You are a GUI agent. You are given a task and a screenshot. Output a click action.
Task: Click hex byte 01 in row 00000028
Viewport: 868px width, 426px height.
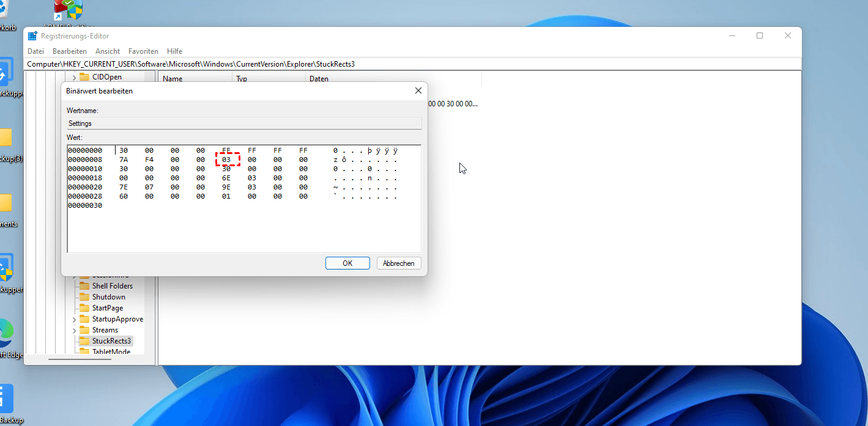(x=226, y=196)
